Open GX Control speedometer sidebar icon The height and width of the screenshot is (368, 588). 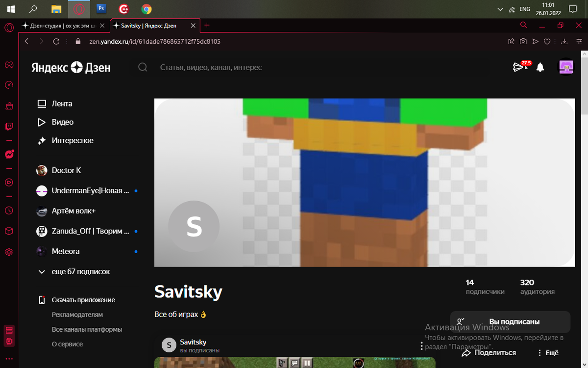click(x=9, y=85)
